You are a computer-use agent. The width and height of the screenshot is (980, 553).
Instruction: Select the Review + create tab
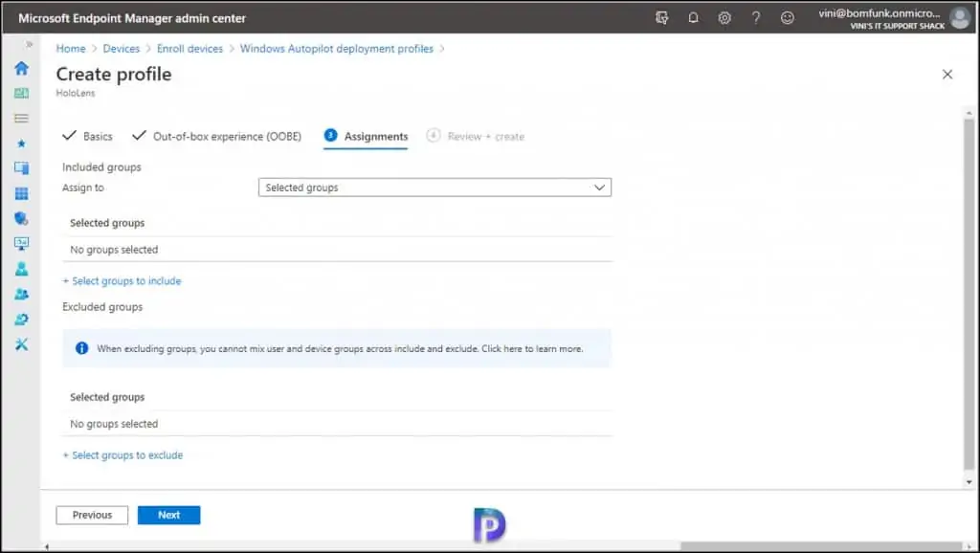475,136
